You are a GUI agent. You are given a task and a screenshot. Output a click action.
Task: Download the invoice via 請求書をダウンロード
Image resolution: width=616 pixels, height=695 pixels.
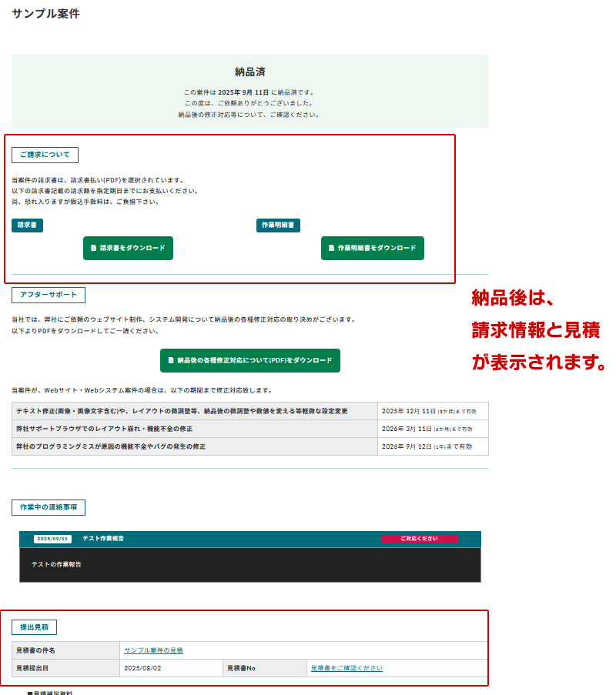tap(128, 248)
